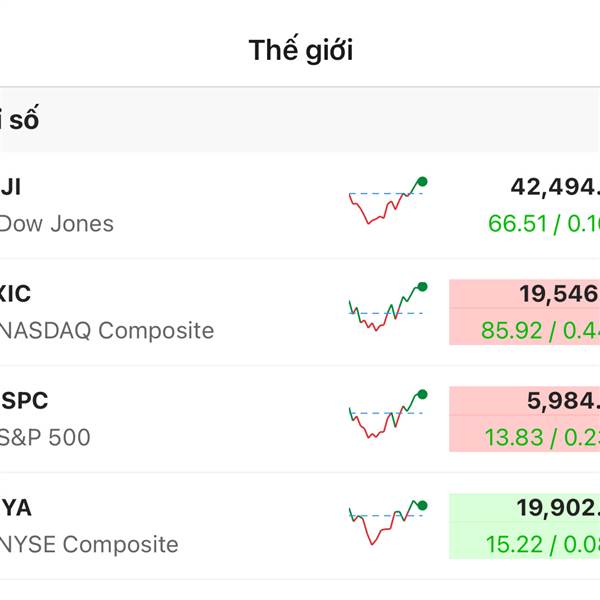600x600 pixels.
Task: Click the 15.22 NYSE change value
Action: pyautogui.click(x=515, y=544)
